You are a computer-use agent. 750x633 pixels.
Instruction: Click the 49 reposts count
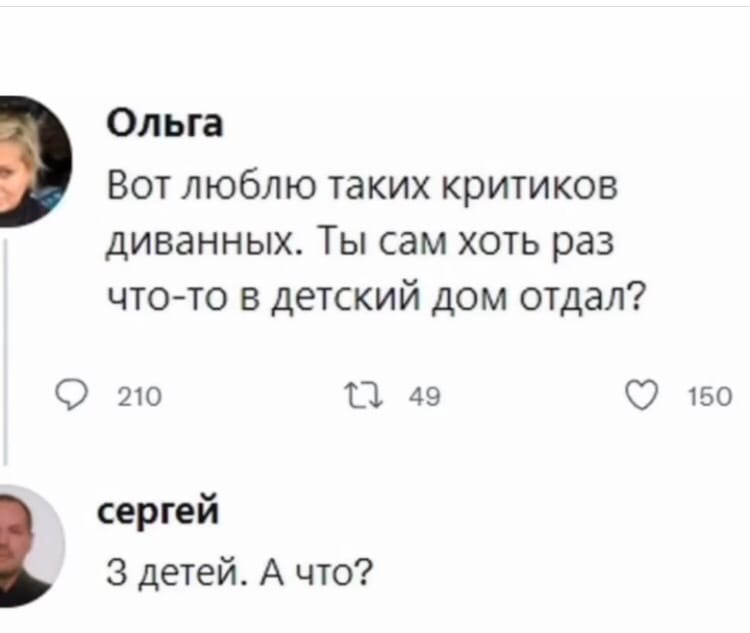[426, 401]
